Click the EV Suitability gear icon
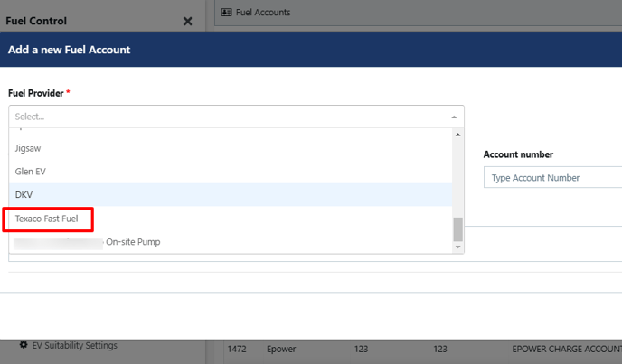 coord(24,344)
